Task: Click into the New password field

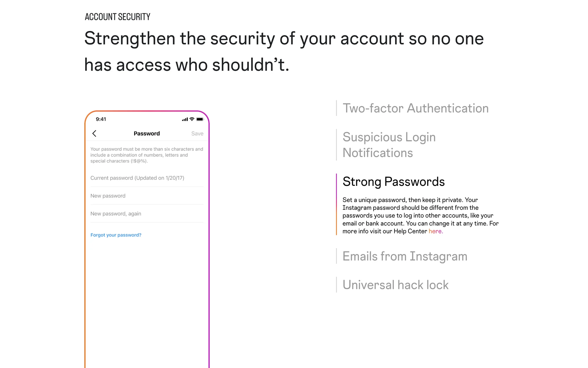Action: click(147, 196)
